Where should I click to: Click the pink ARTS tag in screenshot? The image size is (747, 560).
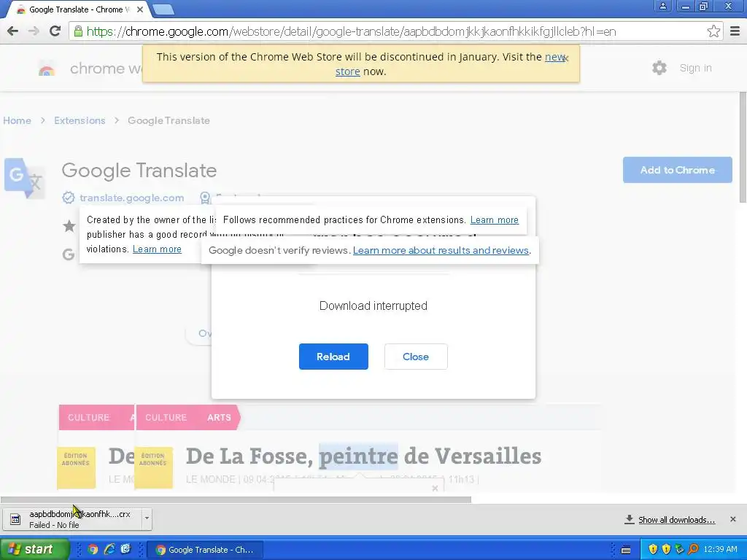pyautogui.click(x=219, y=418)
